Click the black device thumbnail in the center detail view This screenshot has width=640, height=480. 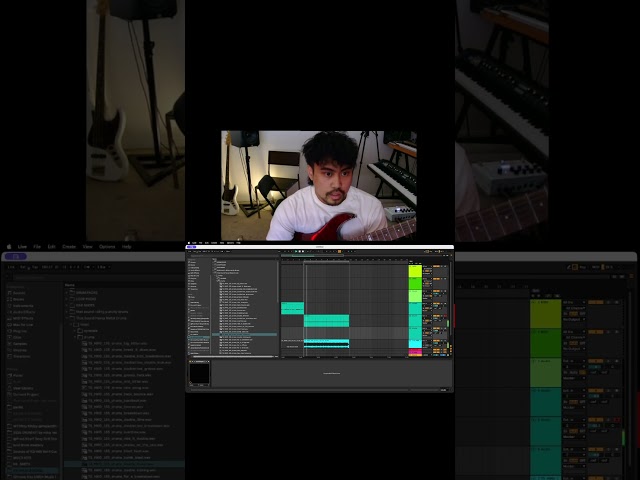[200, 373]
